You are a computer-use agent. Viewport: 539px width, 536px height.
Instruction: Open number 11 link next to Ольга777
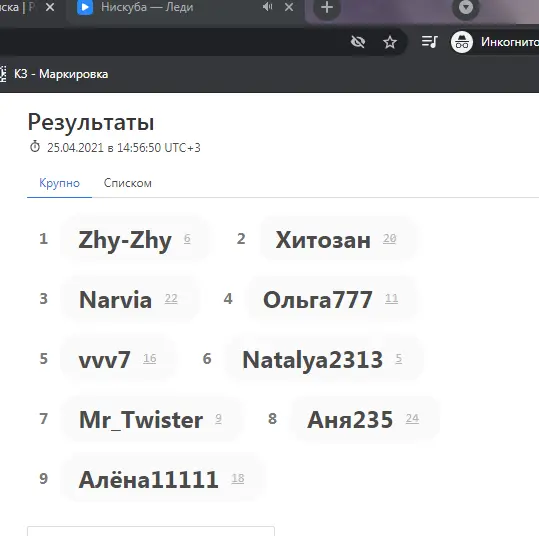click(392, 298)
